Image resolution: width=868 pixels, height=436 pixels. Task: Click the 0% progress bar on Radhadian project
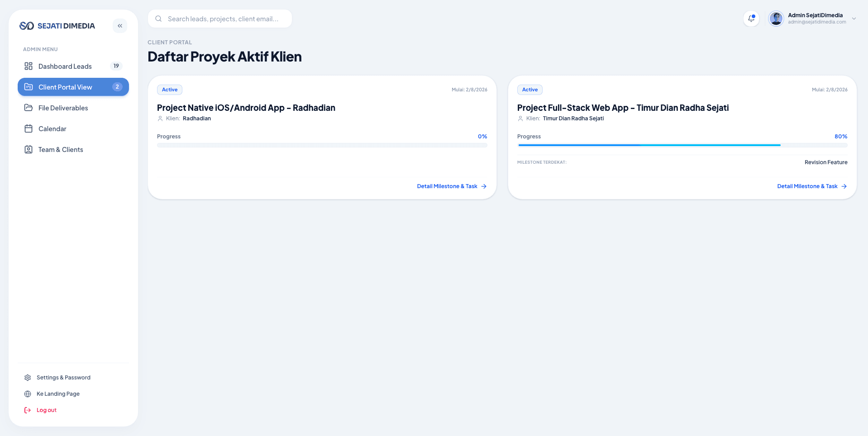[x=322, y=145]
